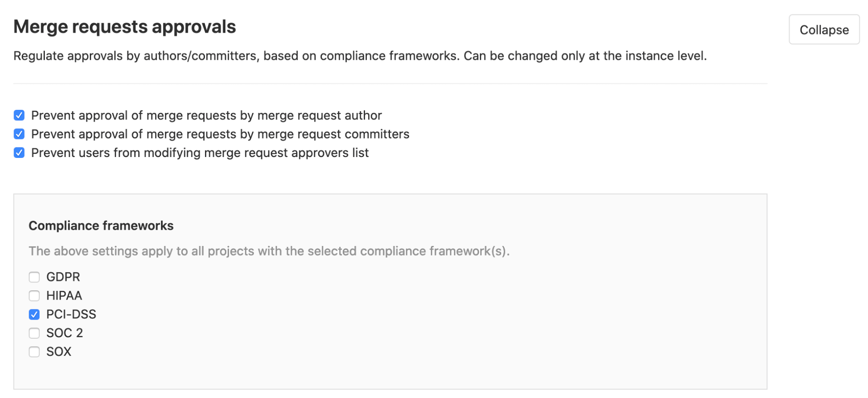Image resolution: width=868 pixels, height=398 pixels.
Task: Click the PCI-DSS label text
Action: (71, 314)
